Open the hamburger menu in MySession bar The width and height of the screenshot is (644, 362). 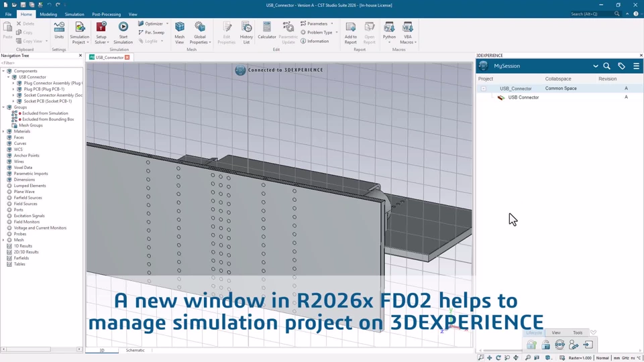pyautogui.click(x=636, y=66)
